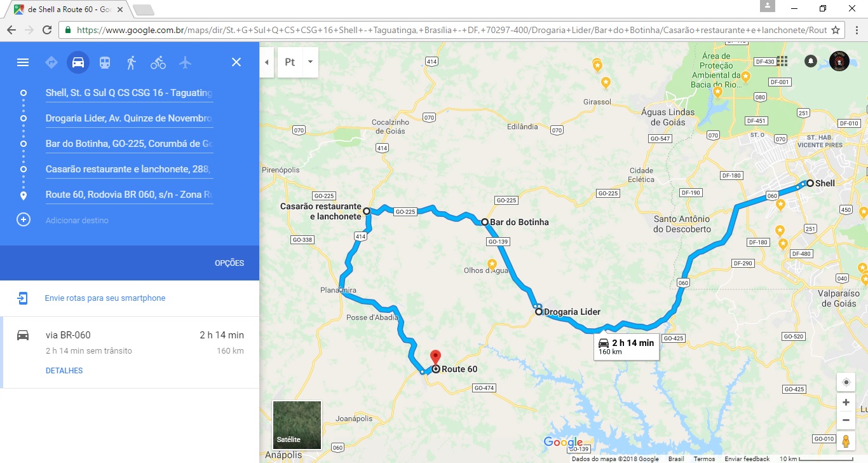The image size is (868, 463).
Task: Open OPÇÕES route options
Action: [x=229, y=263]
